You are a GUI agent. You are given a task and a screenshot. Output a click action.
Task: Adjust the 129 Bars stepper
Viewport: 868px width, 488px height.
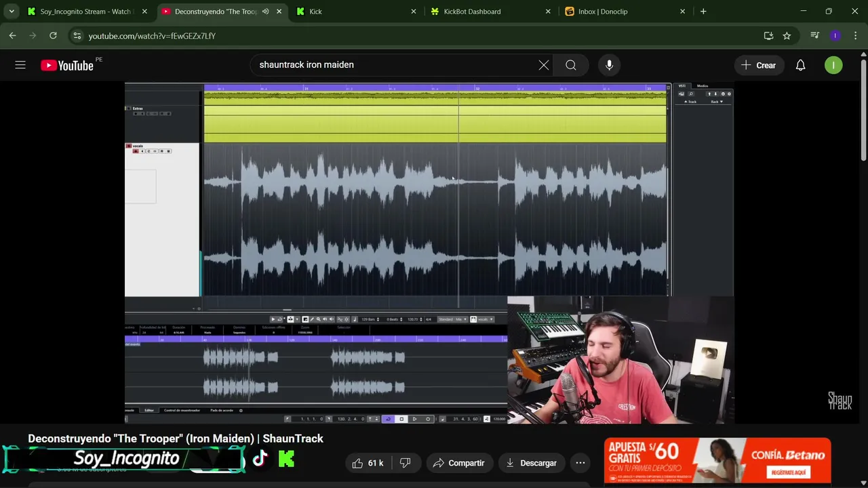point(378,319)
